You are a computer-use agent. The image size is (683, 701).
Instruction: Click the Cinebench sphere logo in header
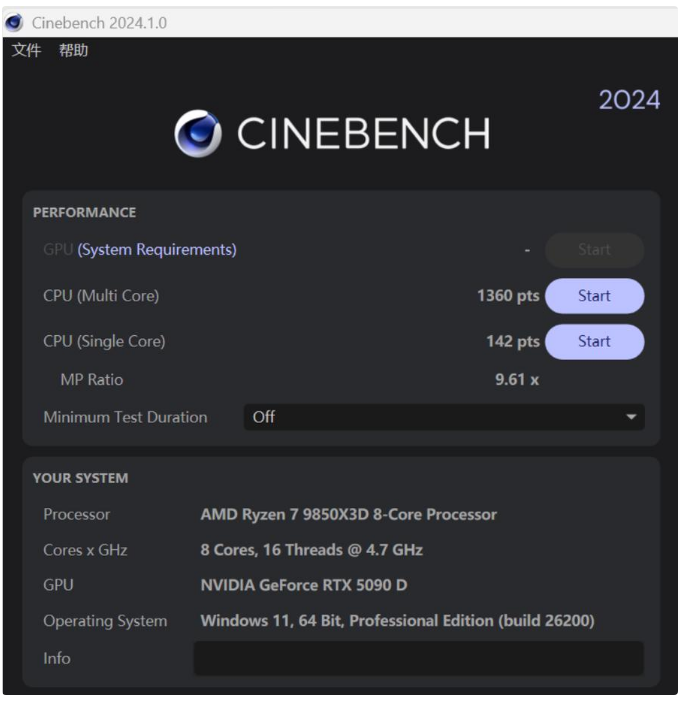tap(198, 134)
